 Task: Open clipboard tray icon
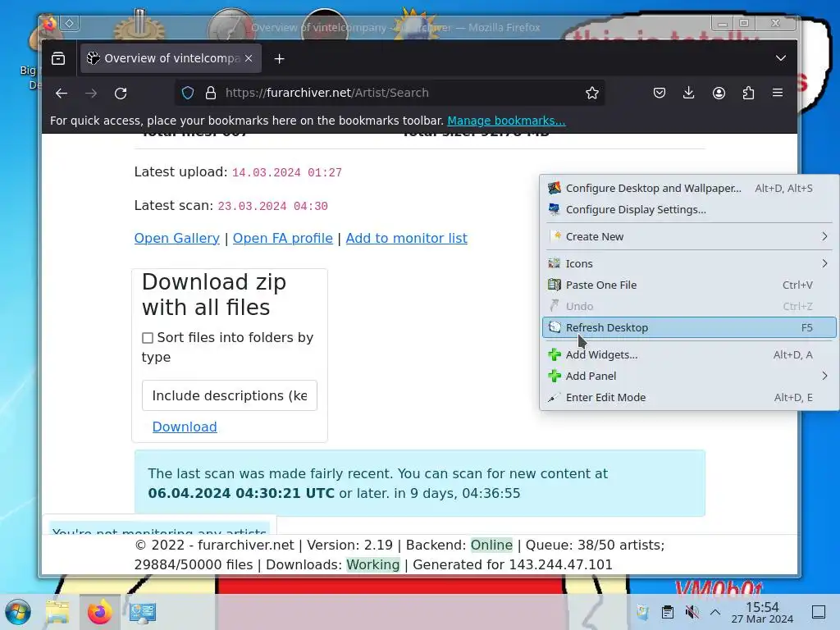click(x=668, y=612)
